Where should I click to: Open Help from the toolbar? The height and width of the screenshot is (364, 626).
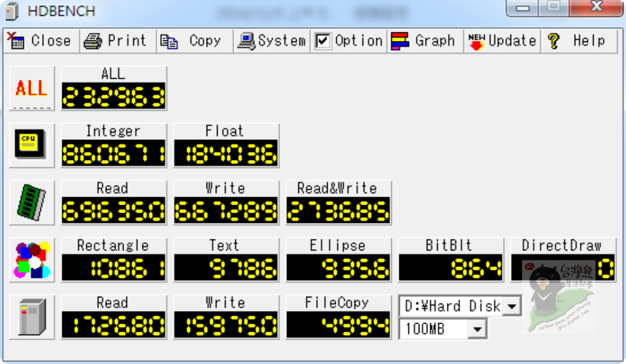pyautogui.click(x=579, y=41)
